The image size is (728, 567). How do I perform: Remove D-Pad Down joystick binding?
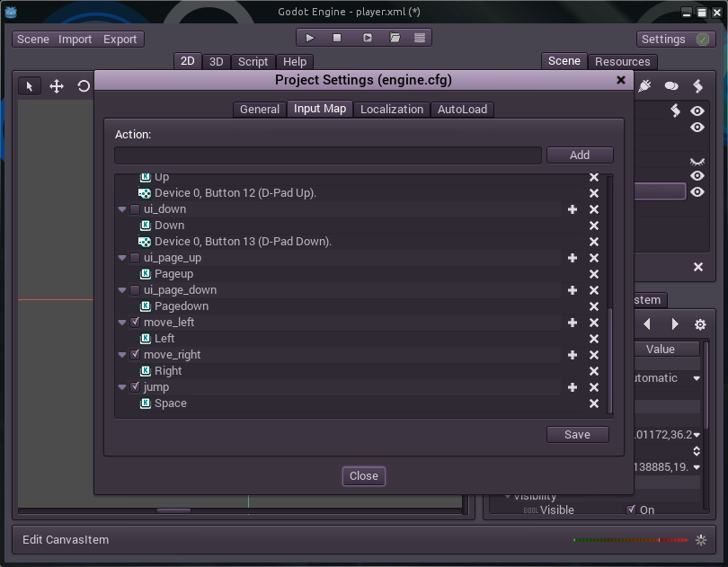click(594, 242)
